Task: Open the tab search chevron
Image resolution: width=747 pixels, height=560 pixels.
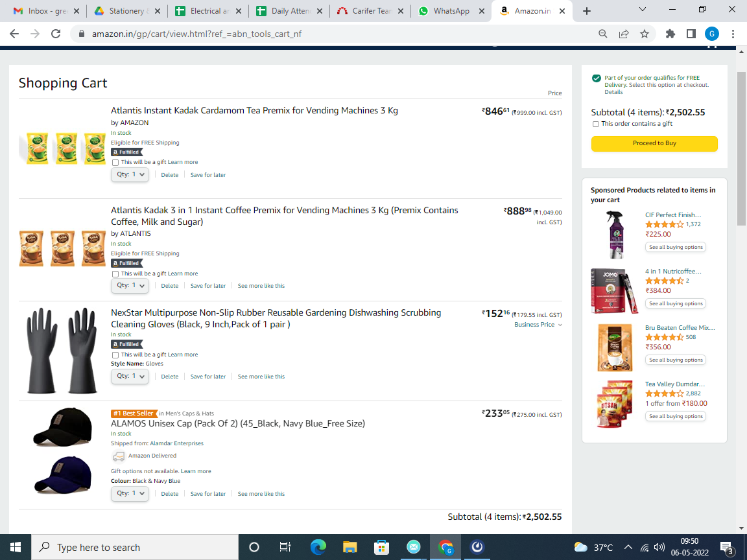Action: pyautogui.click(x=642, y=10)
